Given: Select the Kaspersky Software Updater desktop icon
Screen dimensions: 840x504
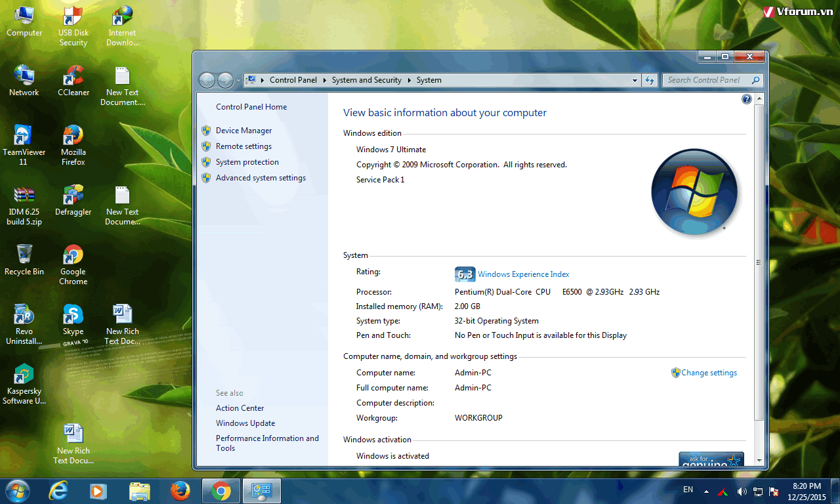Looking at the screenshot, I should (24, 385).
